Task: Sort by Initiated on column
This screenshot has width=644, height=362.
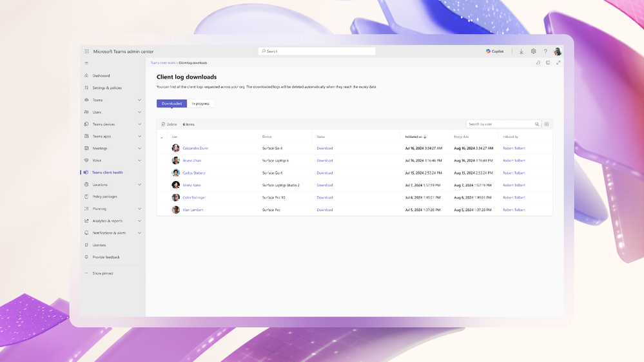Action: pyautogui.click(x=416, y=137)
